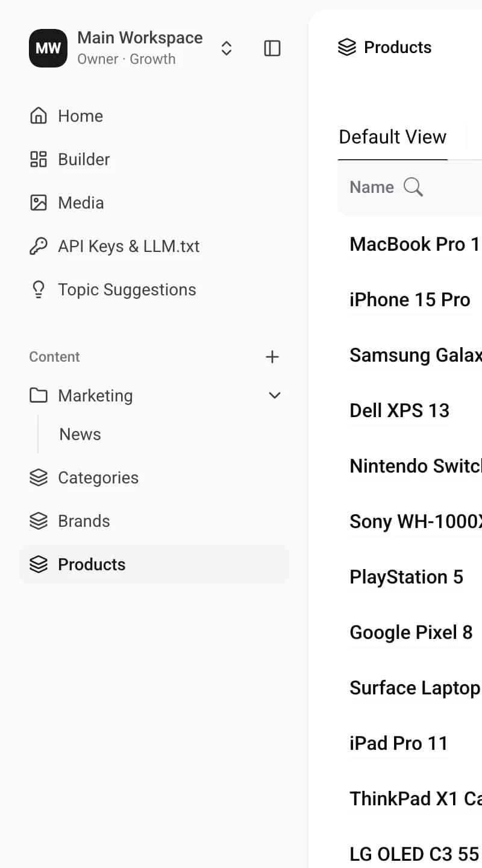
Task: Click the Home house icon
Action: (x=39, y=116)
